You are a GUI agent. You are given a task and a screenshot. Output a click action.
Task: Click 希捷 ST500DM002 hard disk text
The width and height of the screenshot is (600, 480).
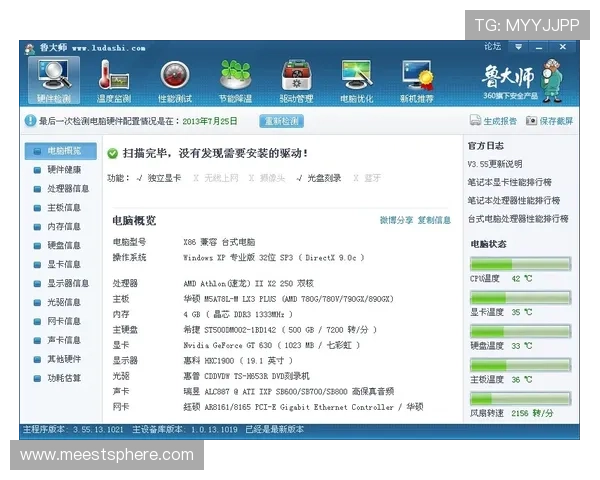[280, 330]
